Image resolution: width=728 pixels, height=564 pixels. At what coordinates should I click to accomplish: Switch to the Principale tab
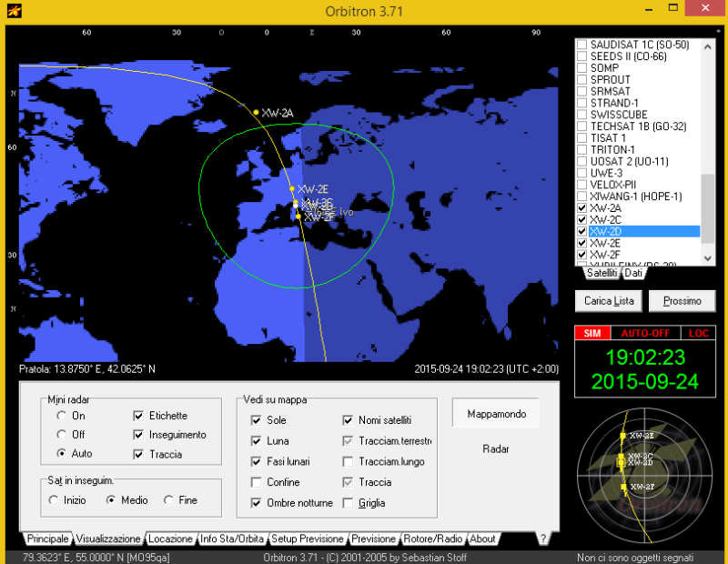pos(47,539)
